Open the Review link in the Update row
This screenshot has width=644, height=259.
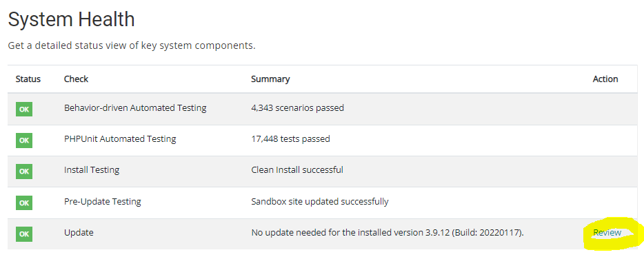607,233
